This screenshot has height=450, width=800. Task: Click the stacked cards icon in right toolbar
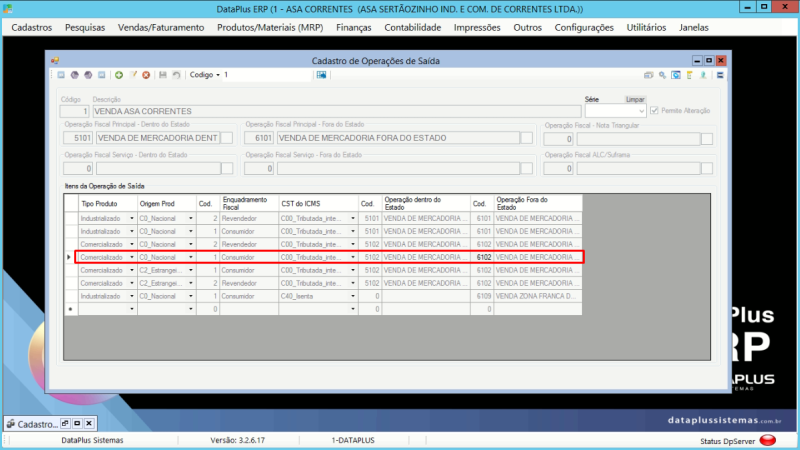[648, 75]
